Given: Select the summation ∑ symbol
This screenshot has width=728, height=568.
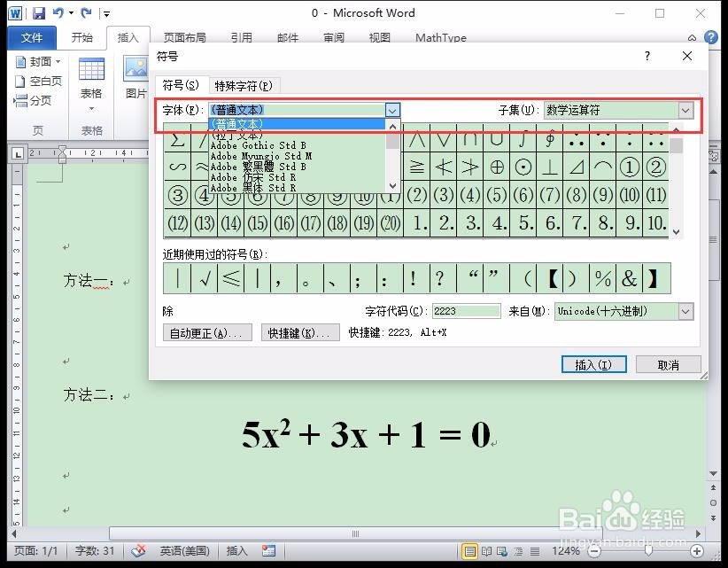Looking at the screenshot, I should pyautogui.click(x=177, y=138).
